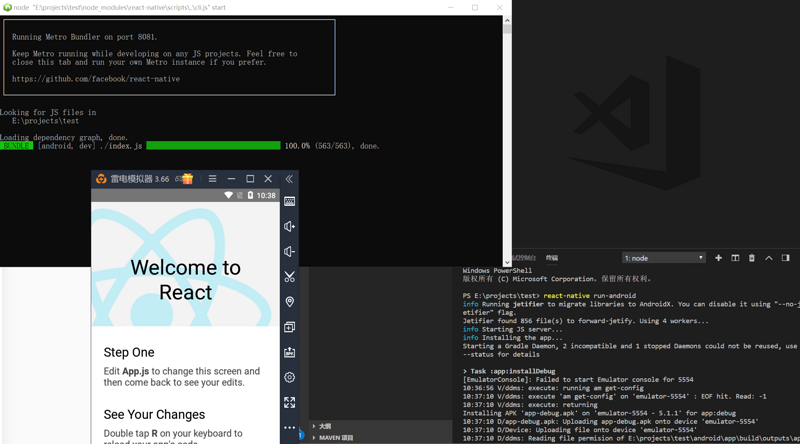Show more emulator tools via three dots
The height and width of the screenshot is (444, 800).
coord(289,427)
